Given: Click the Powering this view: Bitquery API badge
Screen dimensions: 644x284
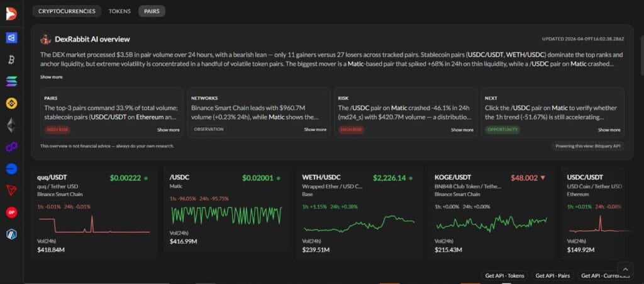Looking at the screenshot, I should coord(588,146).
